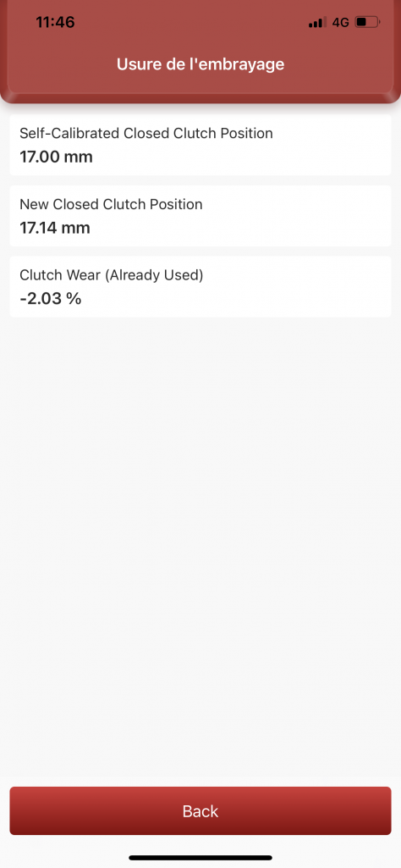The image size is (401, 868).
Task: Tap the -2.03 % wear value
Action: point(50,299)
